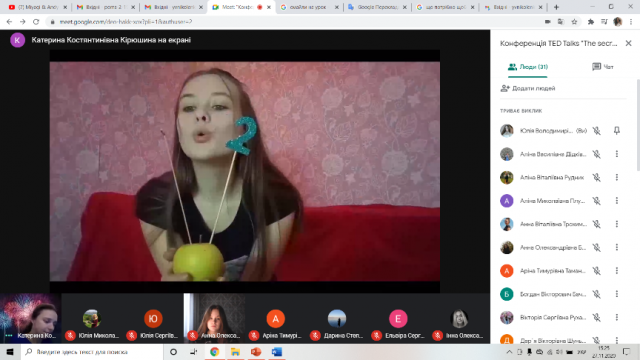Open Chrome extensions puzzle icon
This screenshot has width=640, height=360.
click(x=591, y=22)
